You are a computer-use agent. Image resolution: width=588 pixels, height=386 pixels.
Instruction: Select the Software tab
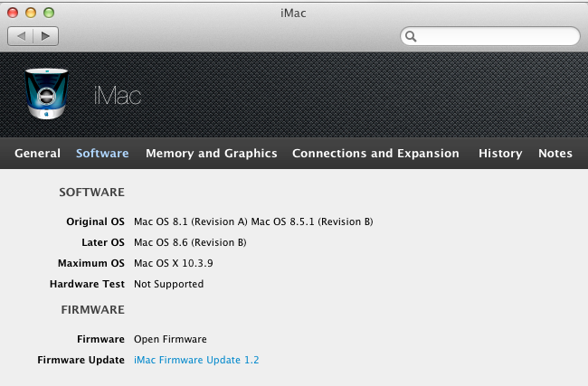[102, 154]
